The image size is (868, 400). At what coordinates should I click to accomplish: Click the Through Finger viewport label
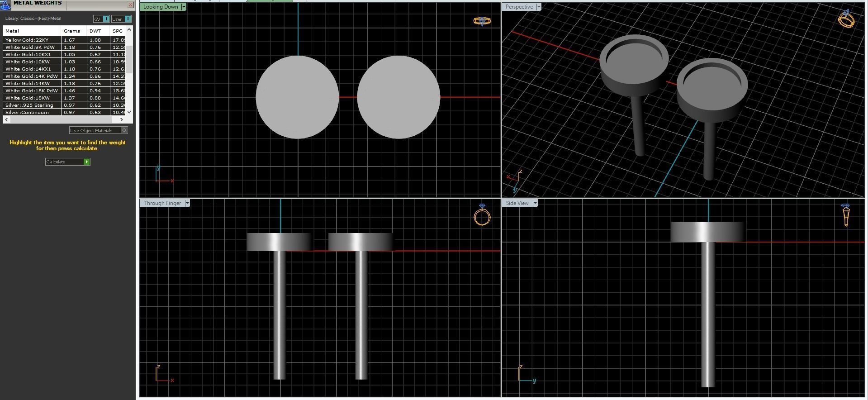[162, 203]
